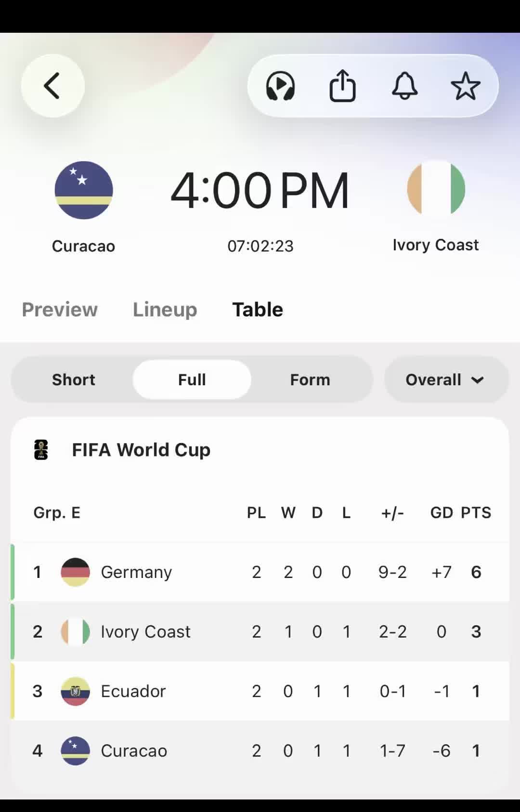Select the Table tab
This screenshot has width=520, height=812.
tap(258, 309)
